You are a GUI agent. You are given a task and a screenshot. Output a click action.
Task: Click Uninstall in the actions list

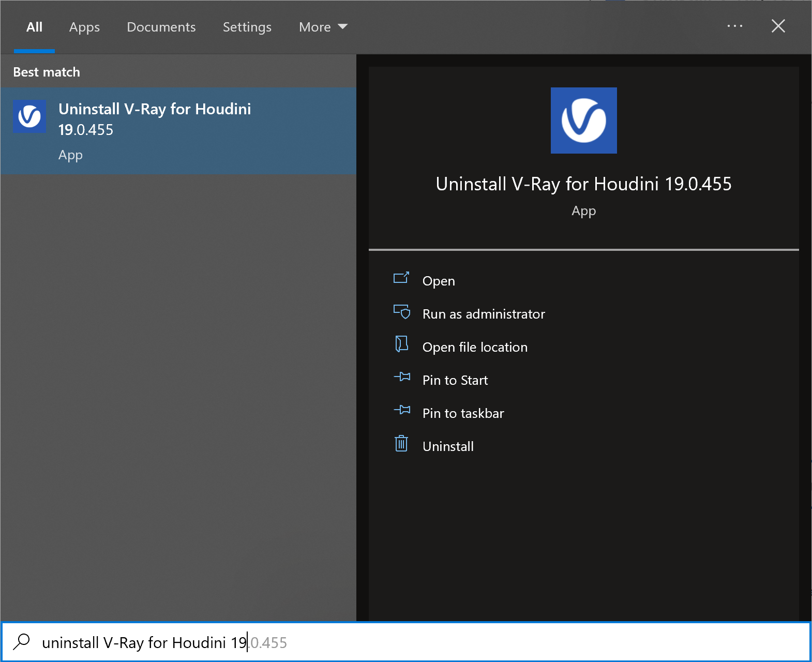pyautogui.click(x=448, y=446)
